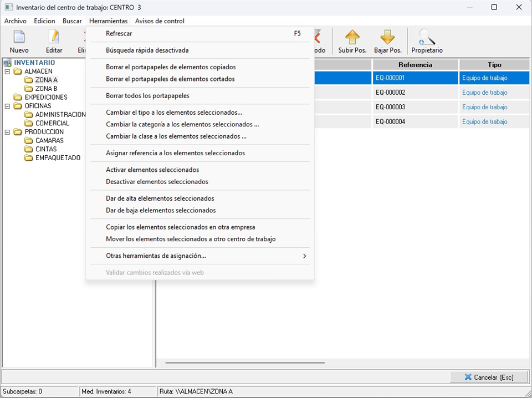Collapse the ALMACEN tree node
Viewport: 532px width, 398px height.
[x=7, y=72]
